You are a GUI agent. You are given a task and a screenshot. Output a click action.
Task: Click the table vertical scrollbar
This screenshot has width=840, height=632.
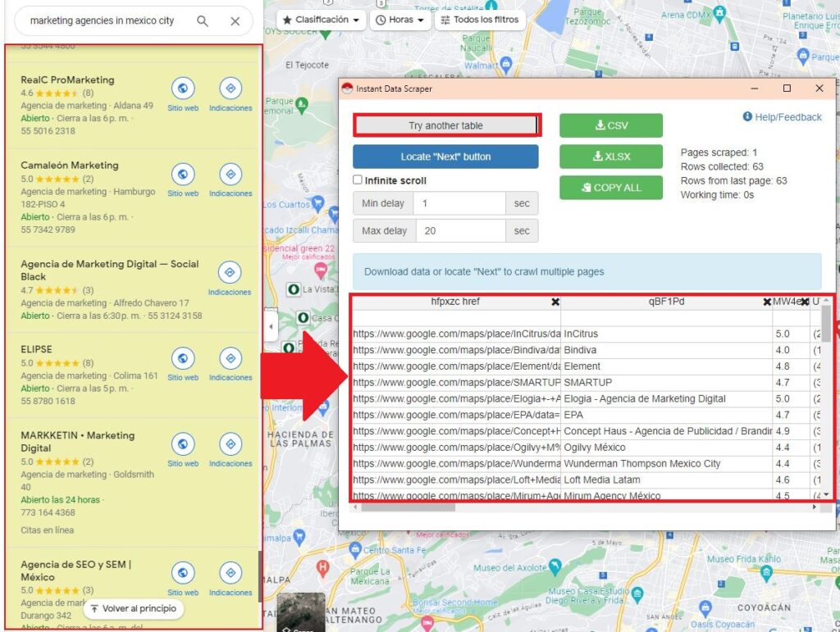coord(826,323)
